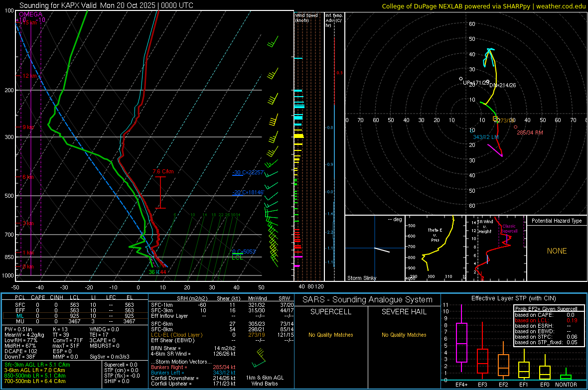Click the 'SigSvr = 0 m3/s3' value

click(110, 357)
